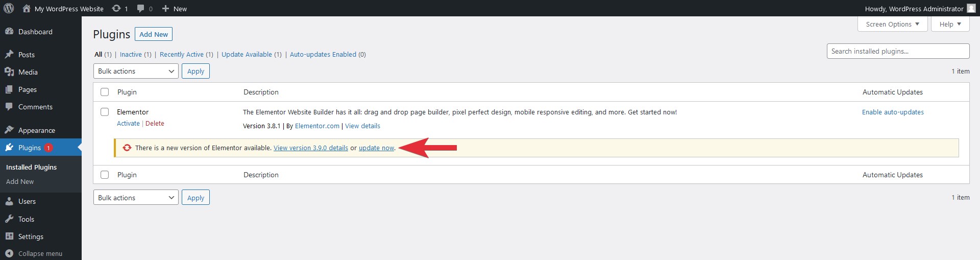Click the Posts pushpin icon

[x=9, y=54]
